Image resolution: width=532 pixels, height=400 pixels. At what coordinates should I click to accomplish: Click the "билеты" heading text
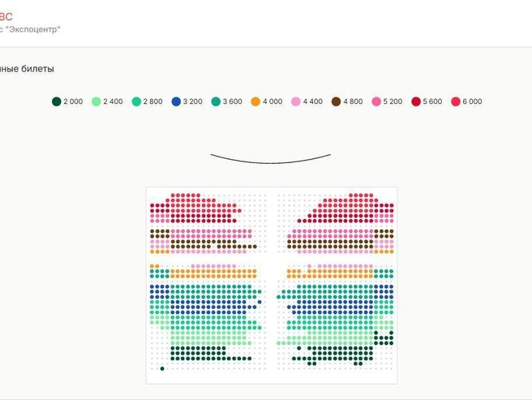37,69
